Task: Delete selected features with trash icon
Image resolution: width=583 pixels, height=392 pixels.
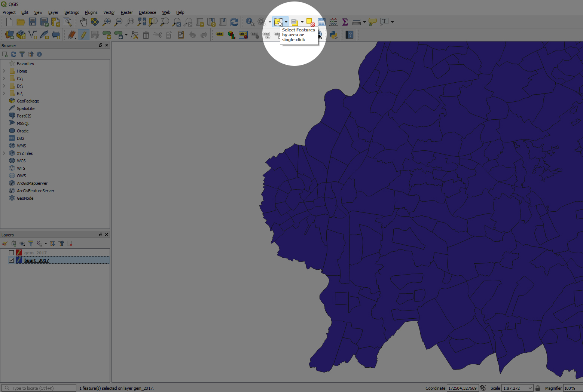Action: pos(146,35)
